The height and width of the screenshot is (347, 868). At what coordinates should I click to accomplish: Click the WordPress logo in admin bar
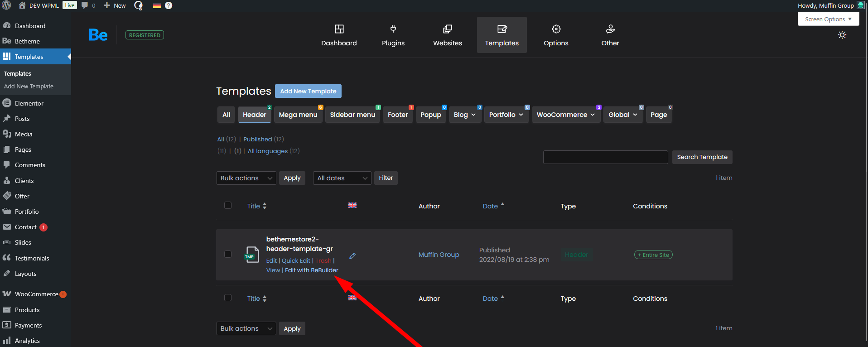point(6,5)
